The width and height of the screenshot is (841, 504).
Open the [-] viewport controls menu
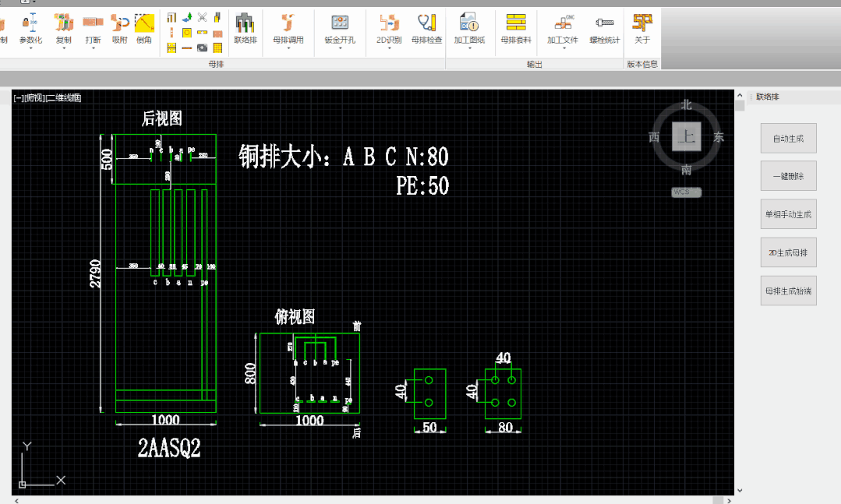click(x=18, y=97)
